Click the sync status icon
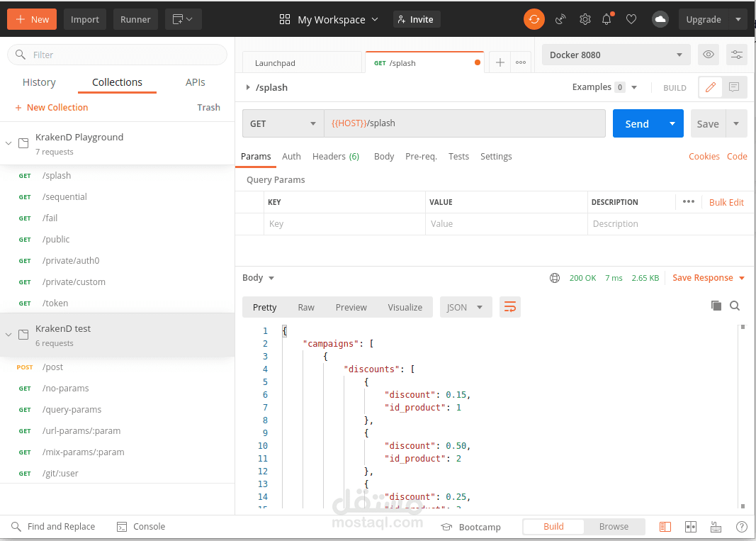Viewport: 756px width, 541px height. (x=534, y=19)
